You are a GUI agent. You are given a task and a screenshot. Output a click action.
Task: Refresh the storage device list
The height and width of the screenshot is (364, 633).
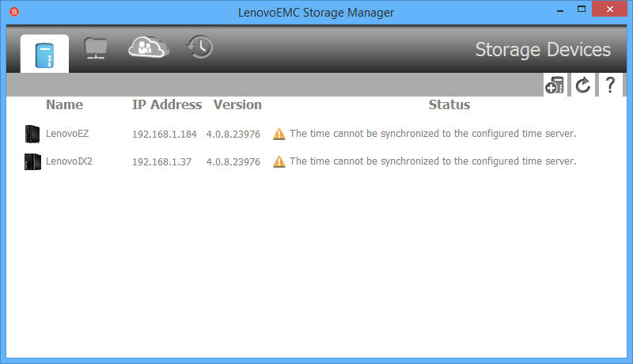pos(582,85)
